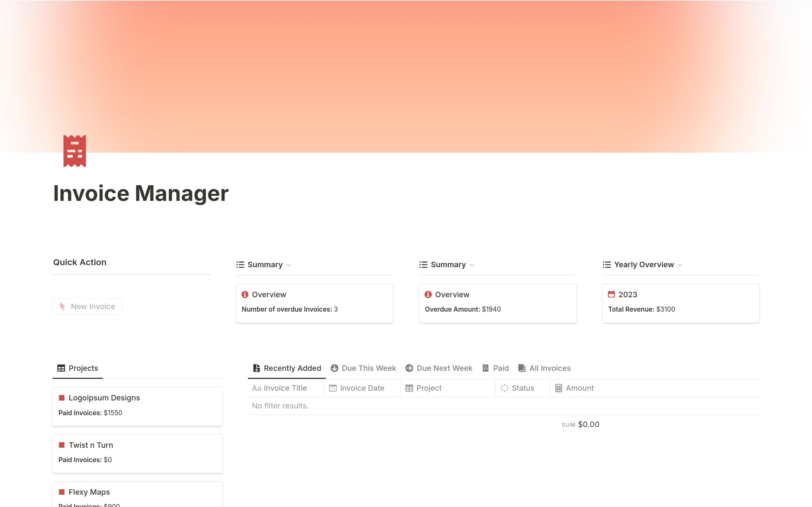Click the Aa icon in the Invoice Title header
Image resolution: width=812 pixels, height=507 pixels.
(256, 388)
